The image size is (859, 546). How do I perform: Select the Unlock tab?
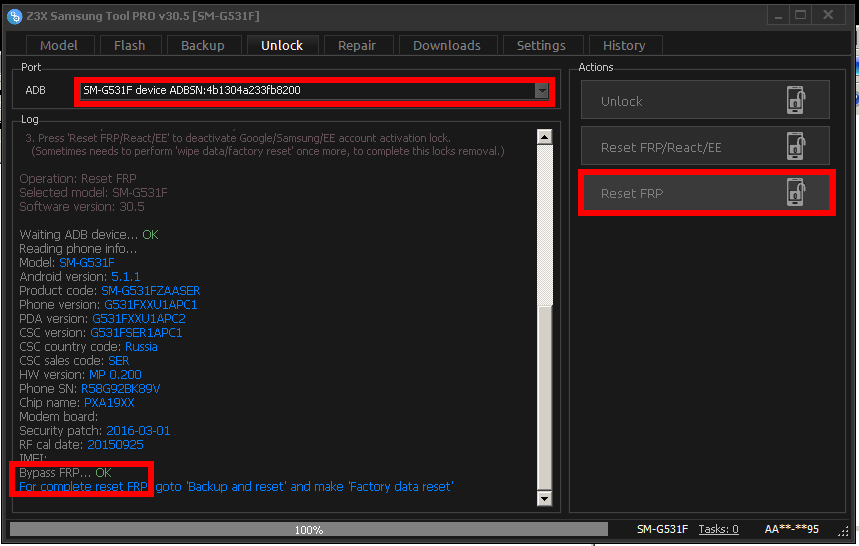tap(282, 45)
